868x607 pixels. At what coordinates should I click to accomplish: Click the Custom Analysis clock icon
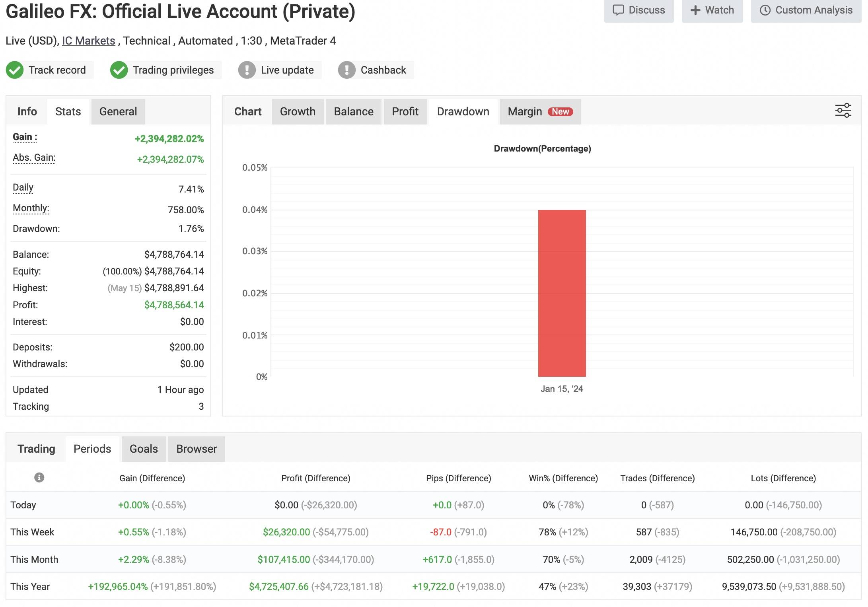point(765,10)
